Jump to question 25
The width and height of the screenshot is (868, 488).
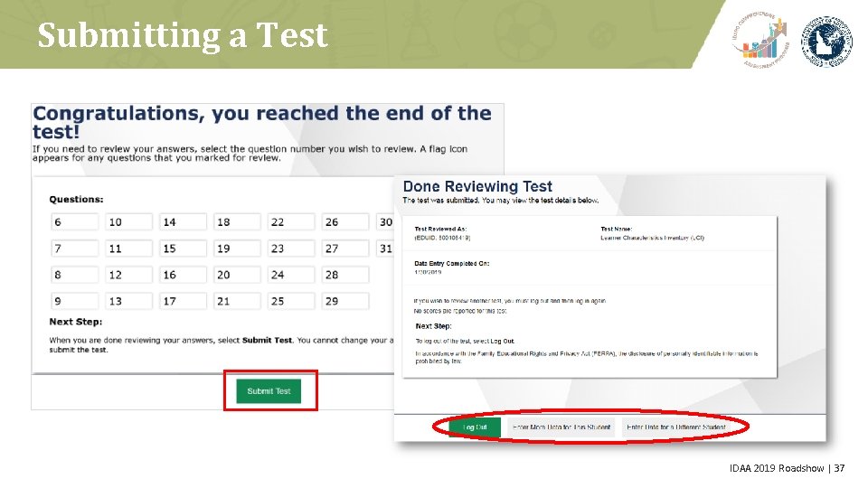coord(291,301)
